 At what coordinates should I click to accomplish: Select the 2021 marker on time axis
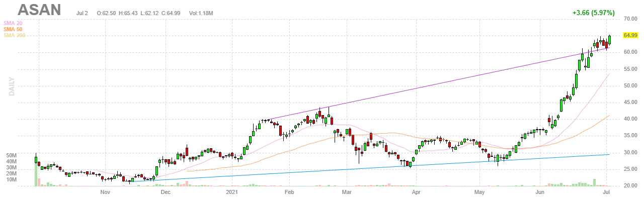(x=232, y=192)
